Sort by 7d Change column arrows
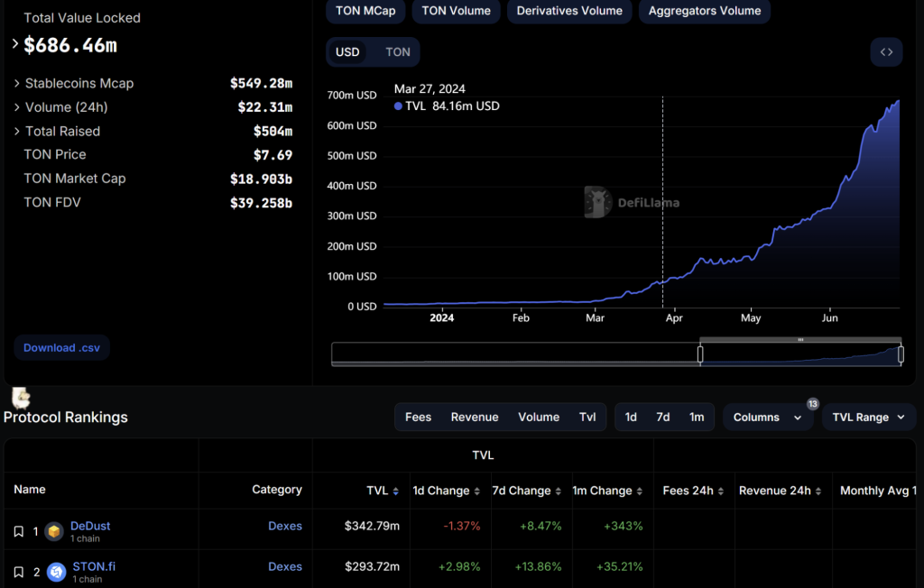This screenshot has height=588, width=924. [x=558, y=492]
